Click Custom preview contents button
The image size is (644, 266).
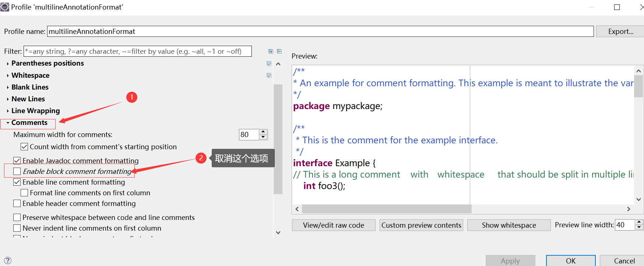coord(421,225)
